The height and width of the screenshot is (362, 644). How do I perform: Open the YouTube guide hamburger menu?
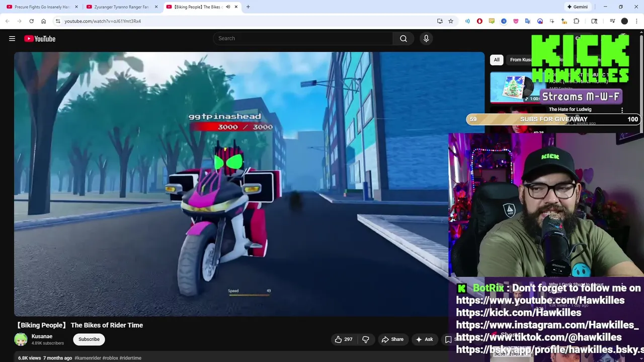[x=12, y=39]
